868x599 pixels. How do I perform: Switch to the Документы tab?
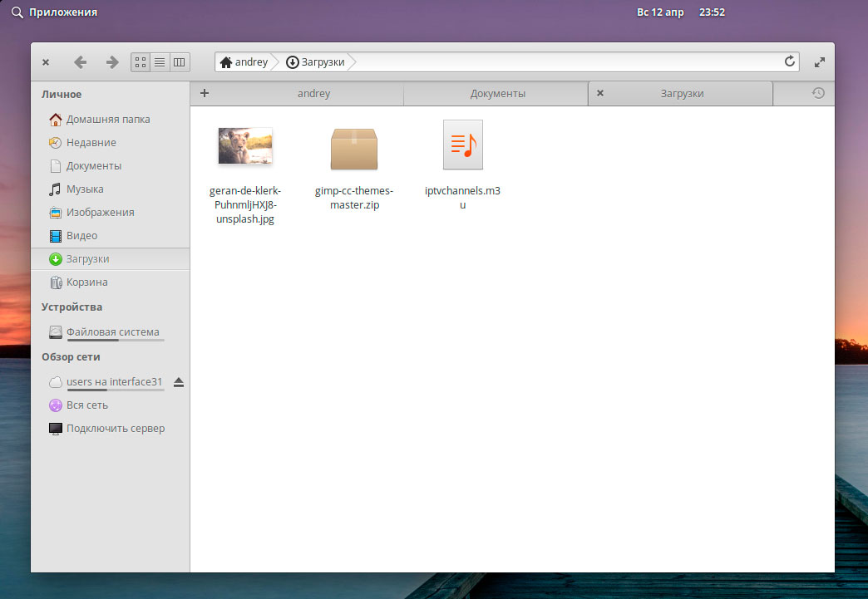pyautogui.click(x=497, y=94)
